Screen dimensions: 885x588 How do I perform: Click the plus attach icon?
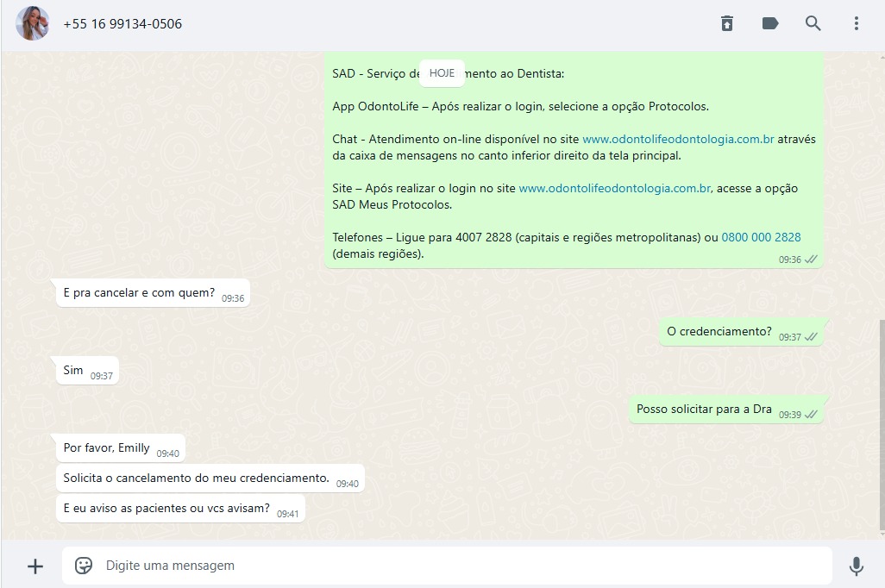[x=35, y=566]
